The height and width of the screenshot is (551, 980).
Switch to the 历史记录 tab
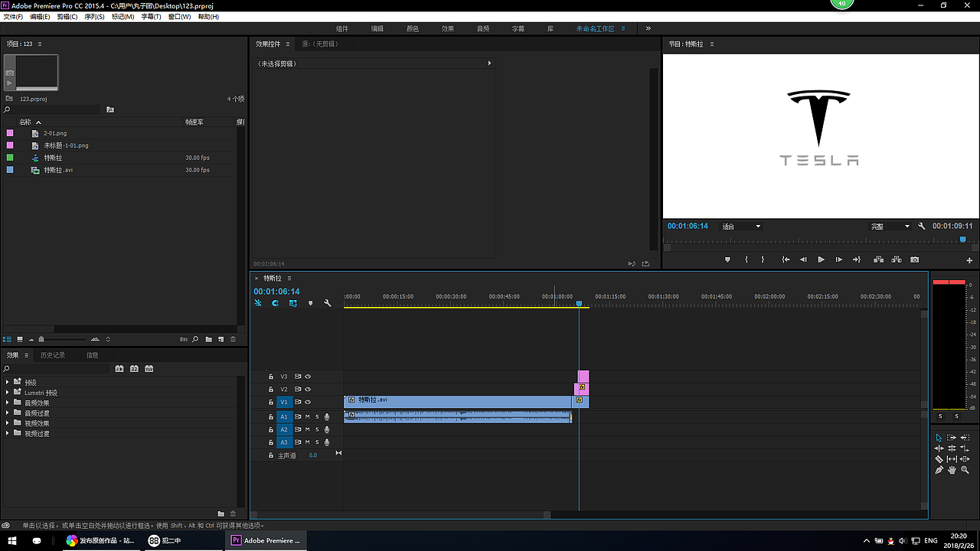[53, 355]
